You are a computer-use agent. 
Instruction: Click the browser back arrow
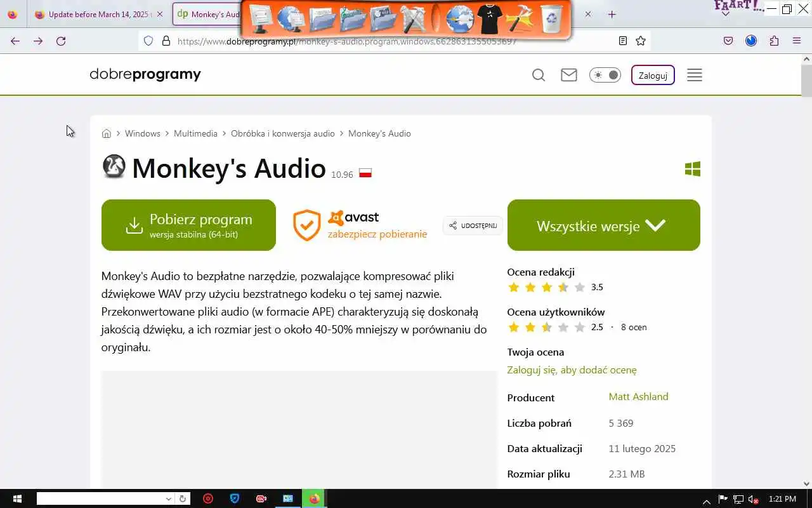point(15,41)
